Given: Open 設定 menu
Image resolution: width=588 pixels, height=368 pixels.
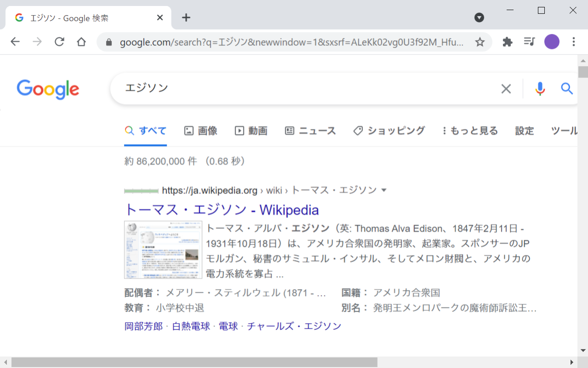Looking at the screenshot, I should [525, 131].
